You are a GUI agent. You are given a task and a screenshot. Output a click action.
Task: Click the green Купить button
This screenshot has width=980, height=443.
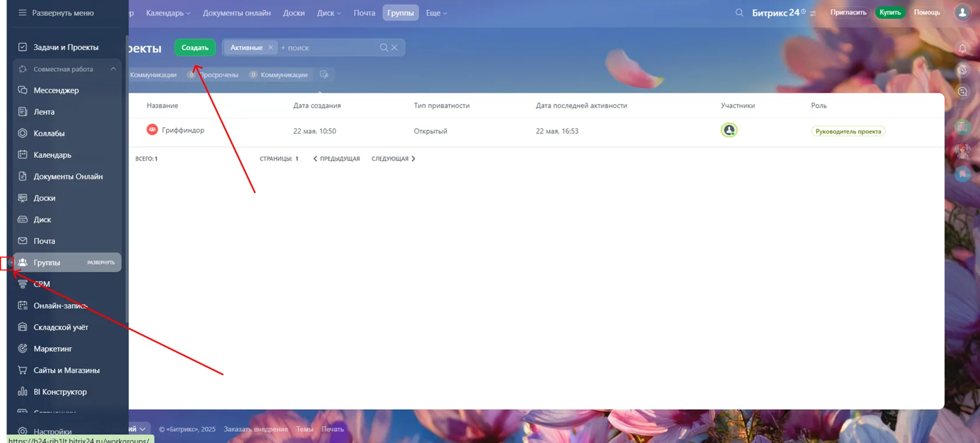click(890, 12)
